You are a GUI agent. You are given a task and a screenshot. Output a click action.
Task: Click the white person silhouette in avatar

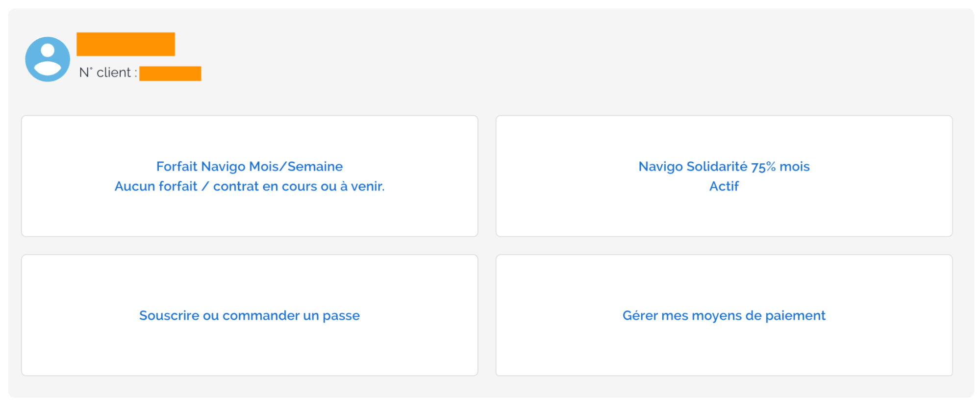48,59
